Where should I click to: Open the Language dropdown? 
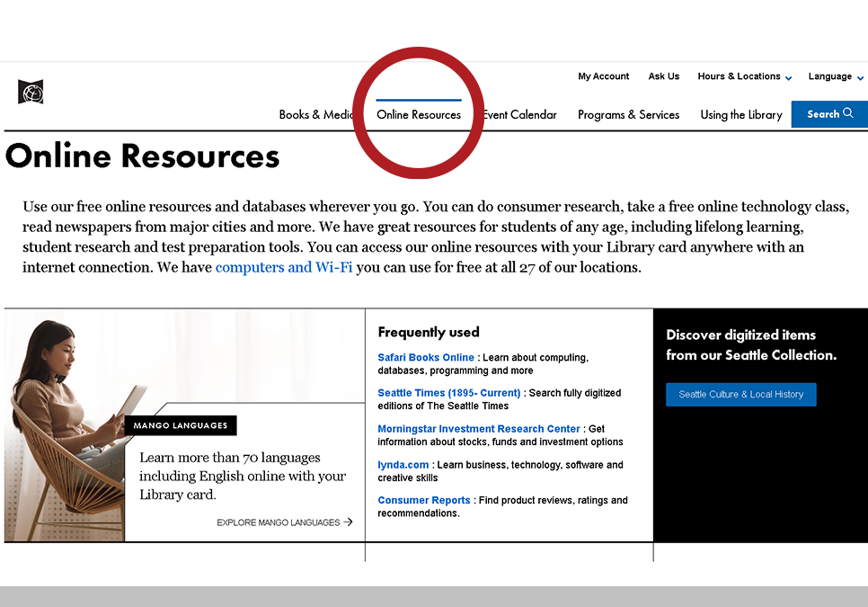[x=831, y=76]
